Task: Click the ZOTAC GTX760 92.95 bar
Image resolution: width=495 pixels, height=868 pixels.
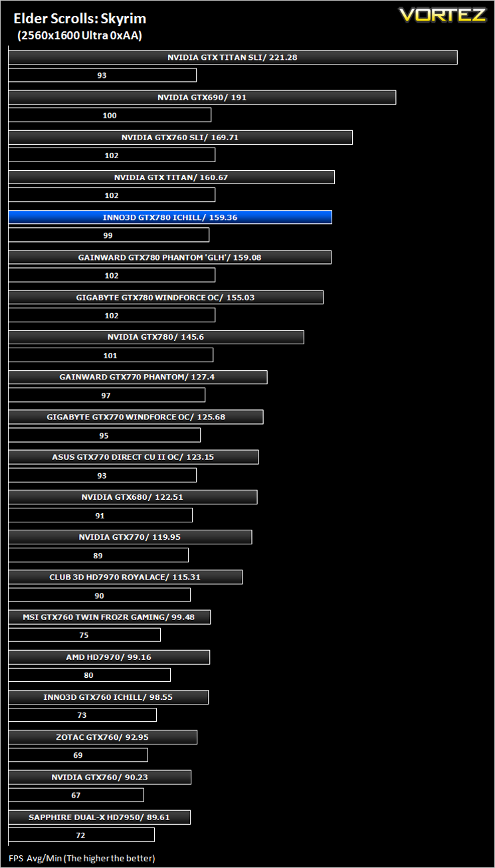Action: pos(103,737)
